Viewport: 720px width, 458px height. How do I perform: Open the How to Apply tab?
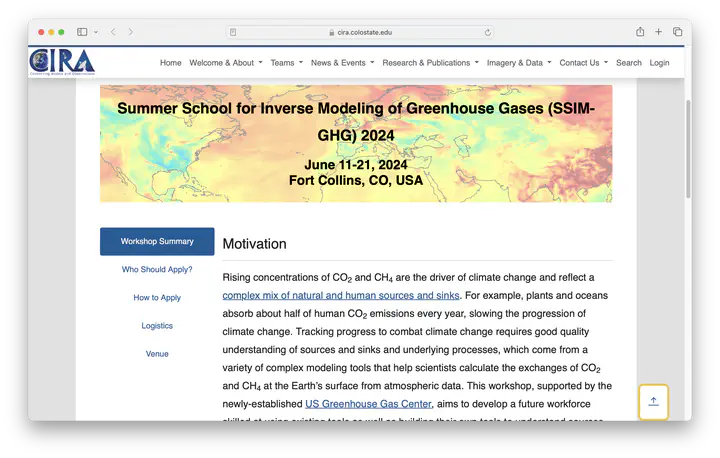(157, 298)
